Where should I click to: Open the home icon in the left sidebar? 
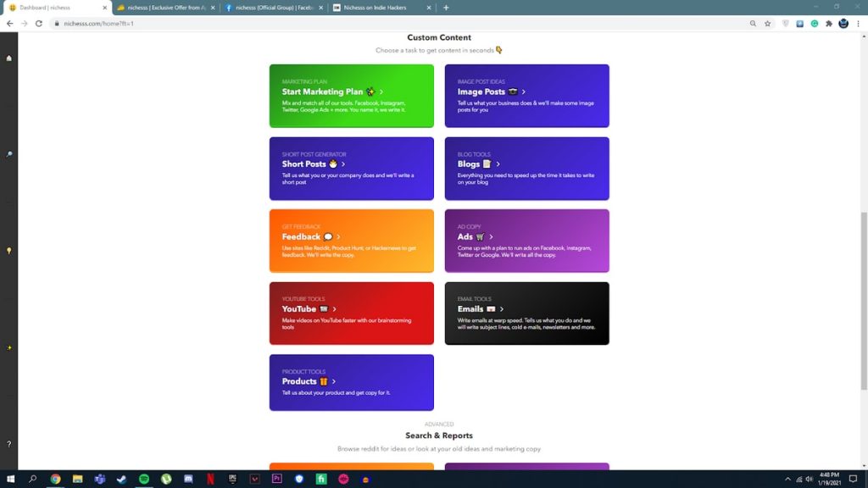click(x=8, y=58)
